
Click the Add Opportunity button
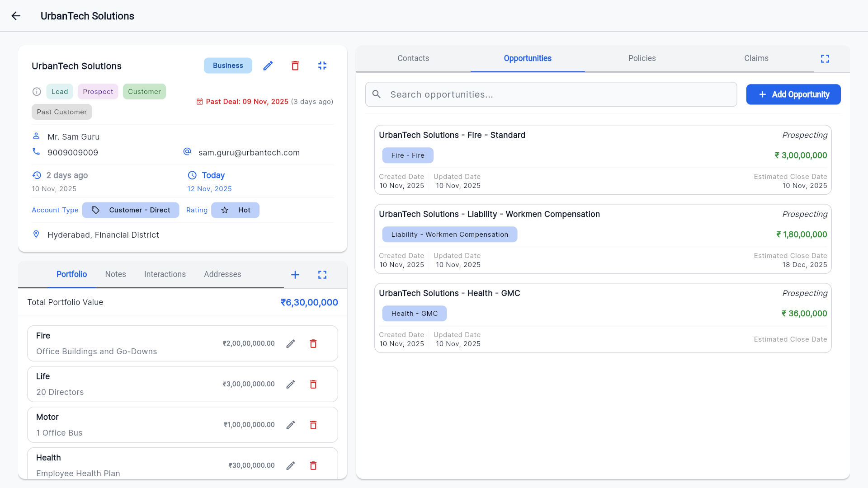tap(793, 94)
